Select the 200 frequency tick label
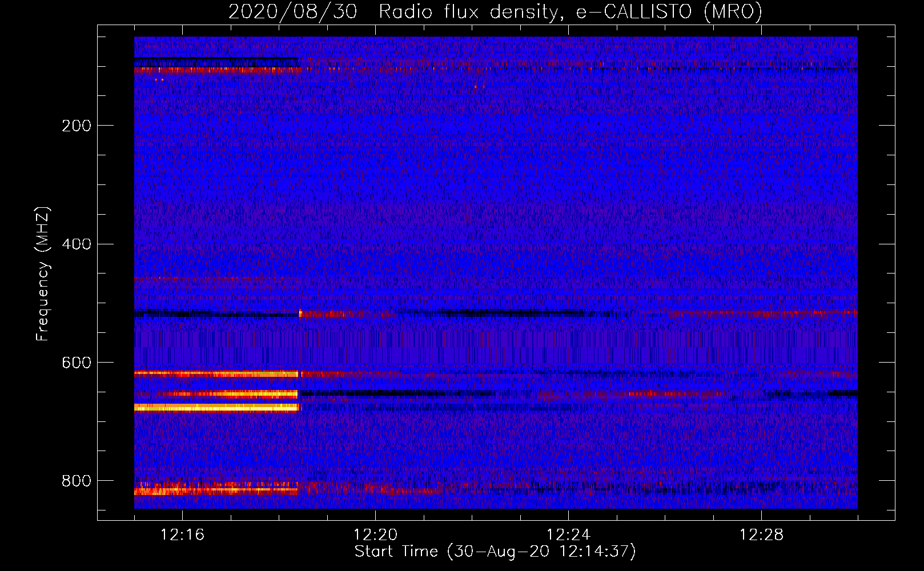Viewport: 924px width, 571px height. [77, 126]
